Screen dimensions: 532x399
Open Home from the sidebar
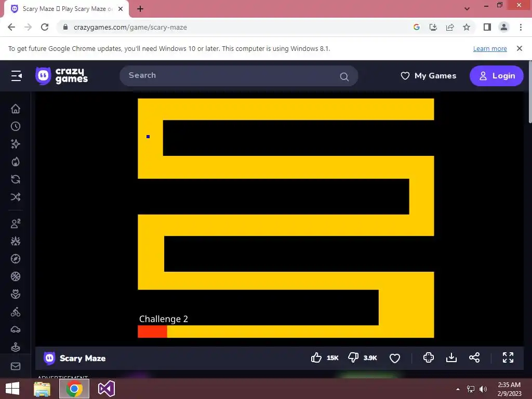pyautogui.click(x=16, y=109)
